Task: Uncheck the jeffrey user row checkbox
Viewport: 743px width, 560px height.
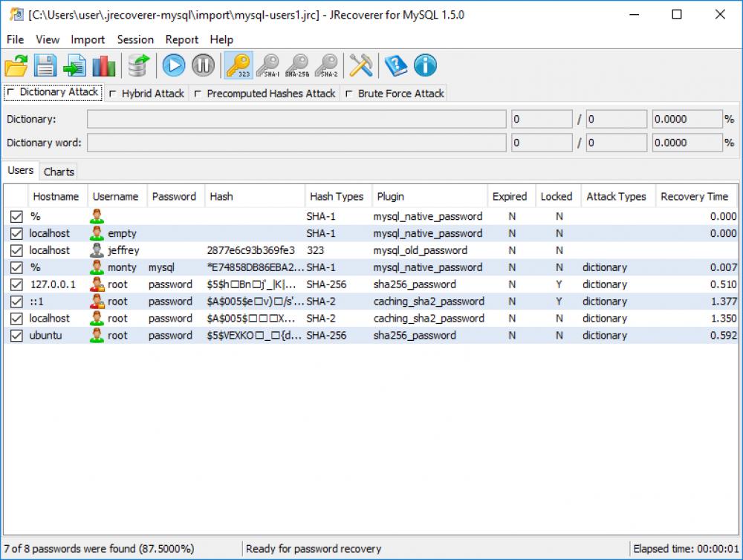Action: point(16,250)
